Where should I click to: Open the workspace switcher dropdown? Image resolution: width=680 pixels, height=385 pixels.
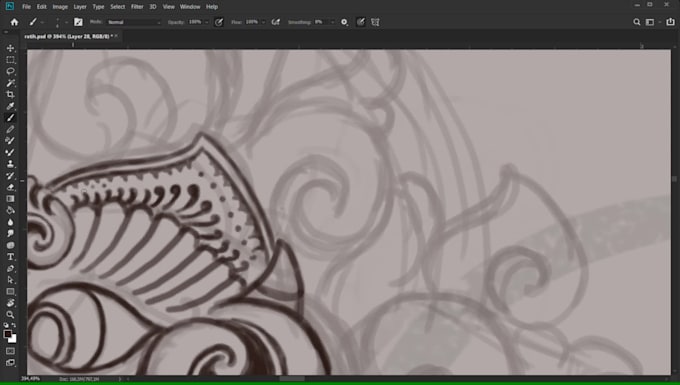pos(651,22)
